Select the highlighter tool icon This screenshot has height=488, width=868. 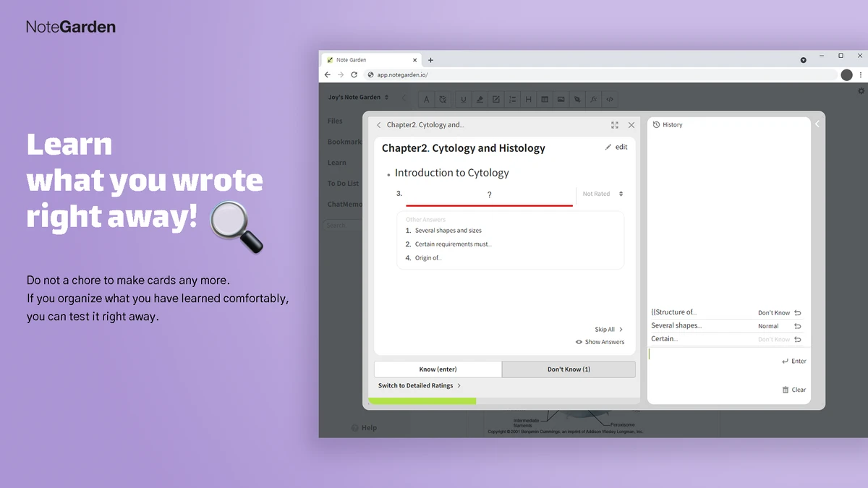[x=479, y=100]
